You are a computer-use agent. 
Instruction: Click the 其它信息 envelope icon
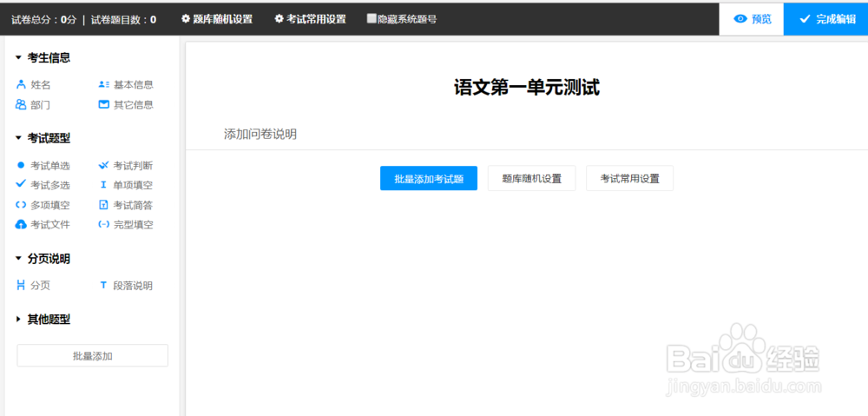click(x=103, y=104)
